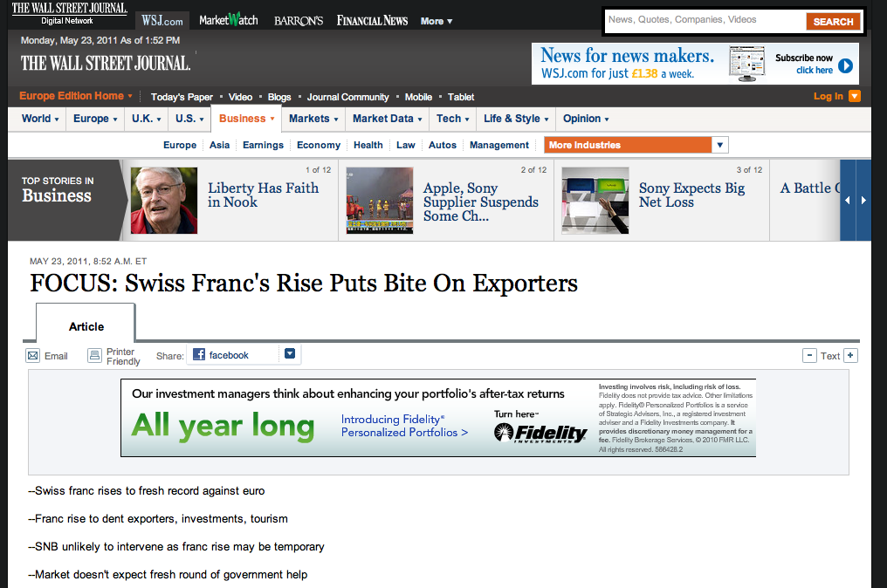Click The Wall Street Journal masthead logo

[x=106, y=64]
